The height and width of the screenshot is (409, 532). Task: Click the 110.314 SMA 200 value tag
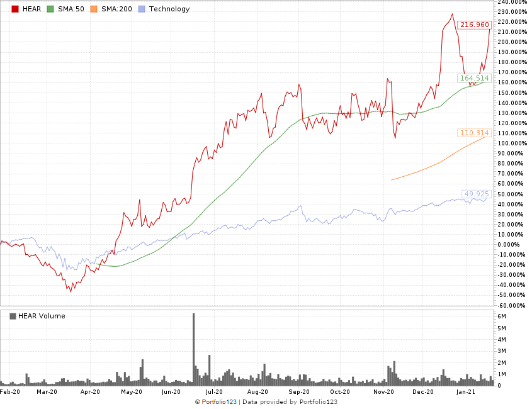[x=474, y=133]
